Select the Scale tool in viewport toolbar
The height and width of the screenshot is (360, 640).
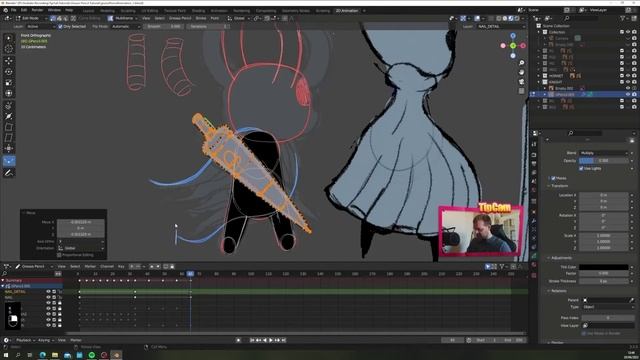(x=9, y=82)
